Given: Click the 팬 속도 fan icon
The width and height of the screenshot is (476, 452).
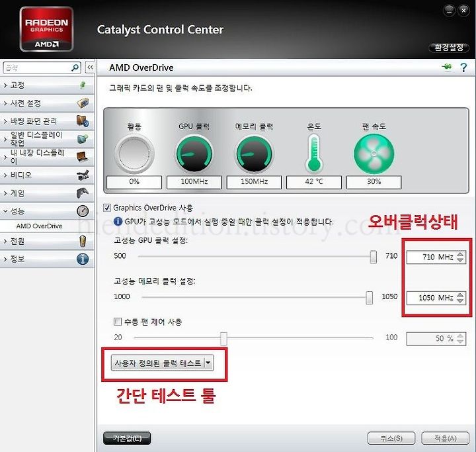Looking at the screenshot, I should pyautogui.click(x=374, y=154).
